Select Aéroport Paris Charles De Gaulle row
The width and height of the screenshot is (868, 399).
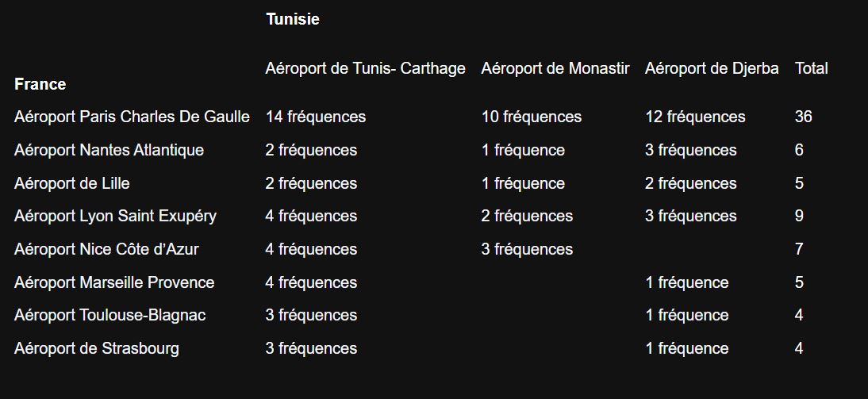point(132,117)
